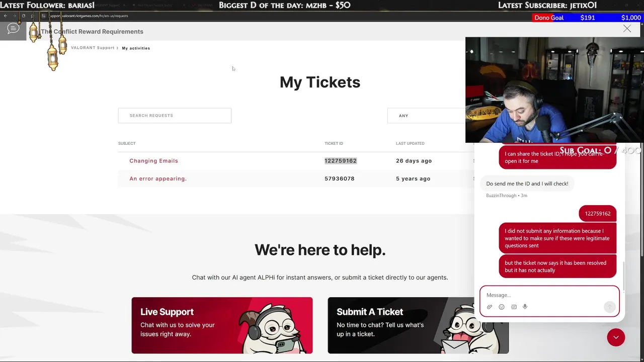The width and height of the screenshot is (644, 362).
Task: Open The Conflict Reward Requirements banner link
Action: point(92,31)
